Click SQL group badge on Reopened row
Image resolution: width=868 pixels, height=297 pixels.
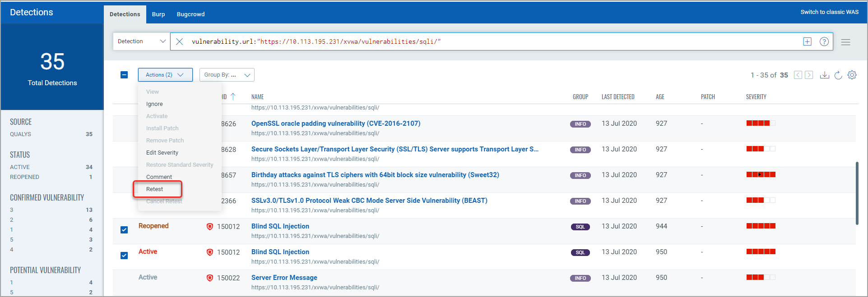[x=580, y=227]
